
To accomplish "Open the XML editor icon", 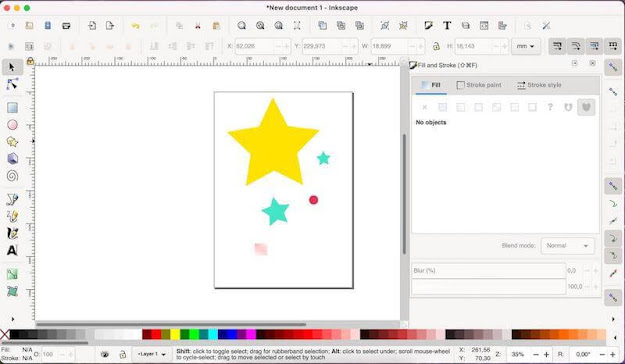I will (x=484, y=26).
